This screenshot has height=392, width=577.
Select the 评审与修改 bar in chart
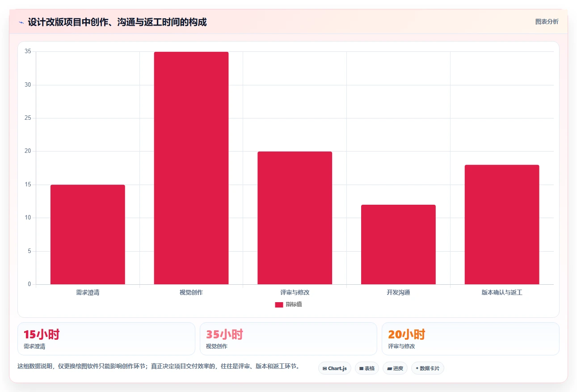coord(295,218)
